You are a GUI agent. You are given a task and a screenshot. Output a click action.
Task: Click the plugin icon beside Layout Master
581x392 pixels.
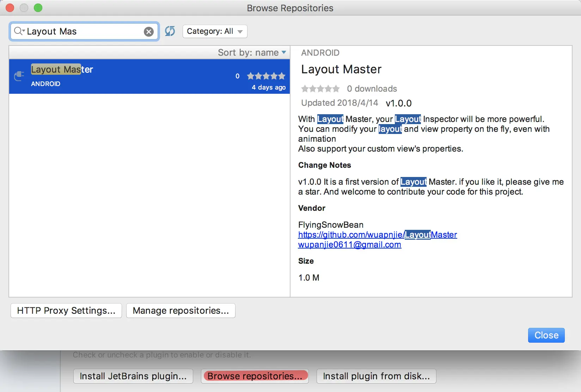click(x=19, y=76)
